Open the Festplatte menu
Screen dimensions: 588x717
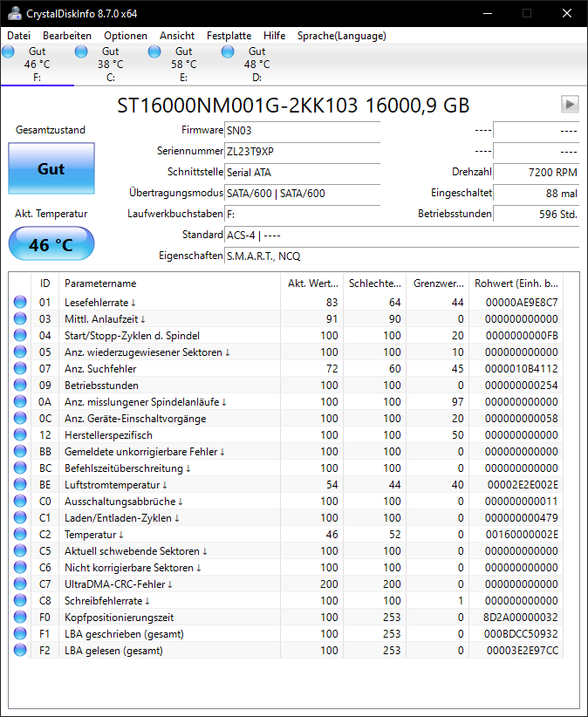229,36
